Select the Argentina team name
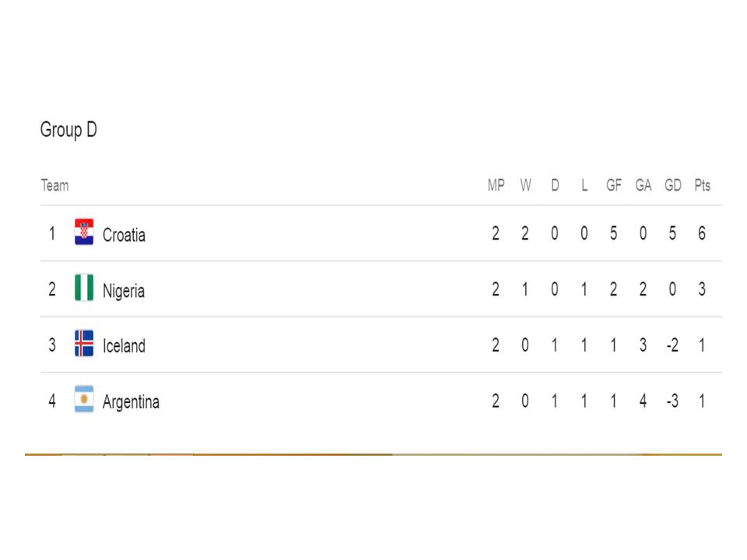This screenshot has height=560, width=747. (x=131, y=402)
